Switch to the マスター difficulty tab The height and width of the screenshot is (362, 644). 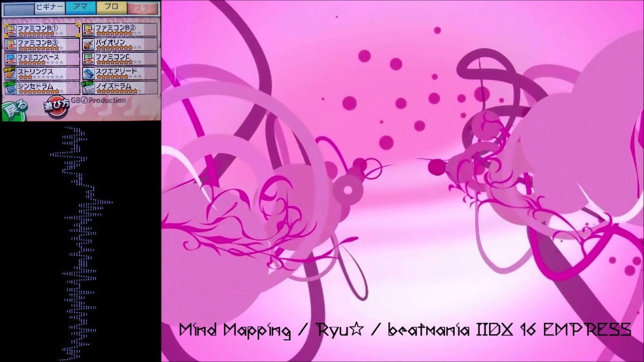[142, 8]
